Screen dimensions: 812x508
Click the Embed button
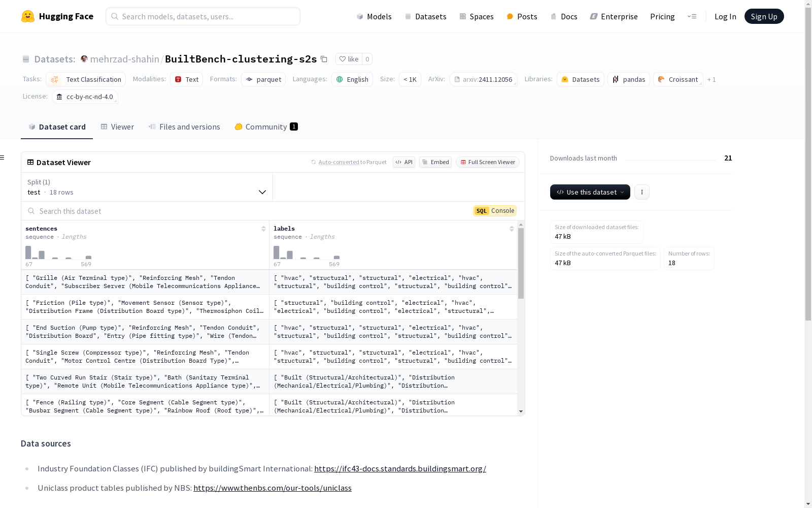point(435,162)
